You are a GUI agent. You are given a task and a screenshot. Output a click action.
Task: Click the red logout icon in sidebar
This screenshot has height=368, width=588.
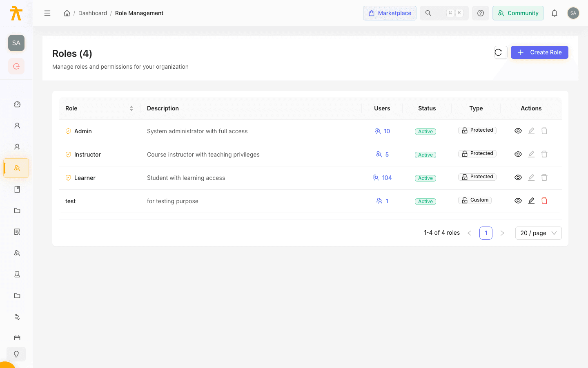point(16,66)
